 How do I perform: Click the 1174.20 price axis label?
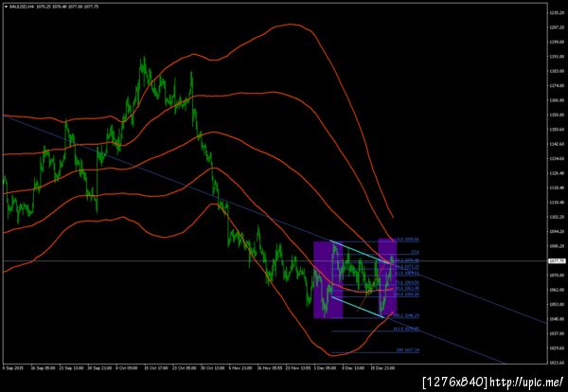point(556,85)
